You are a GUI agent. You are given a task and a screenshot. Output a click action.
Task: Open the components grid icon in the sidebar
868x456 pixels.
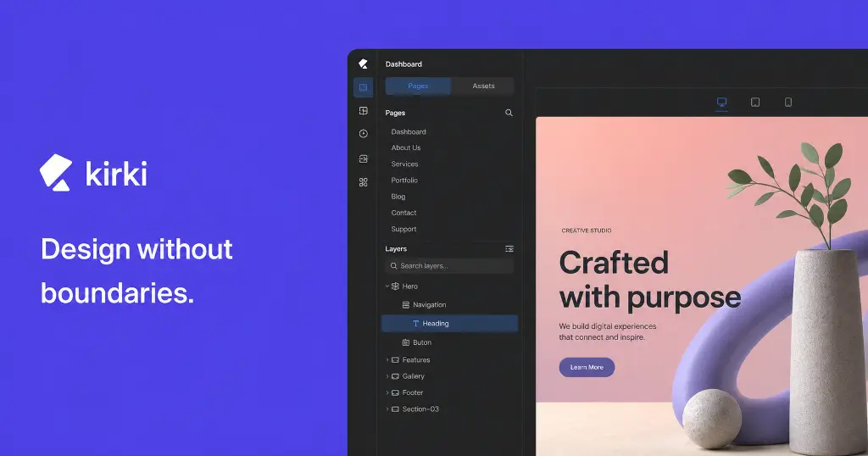[363, 182]
